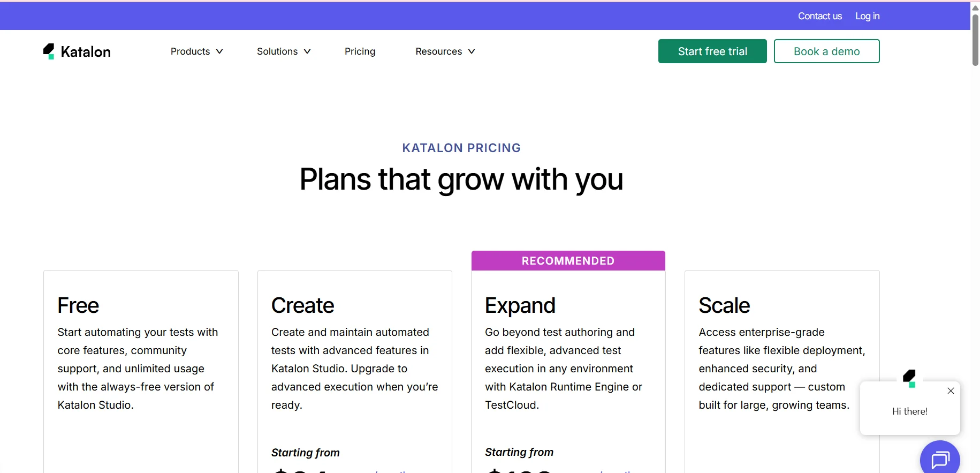Click the Scale plan heading
The image size is (980, 473).
(724, 305)
